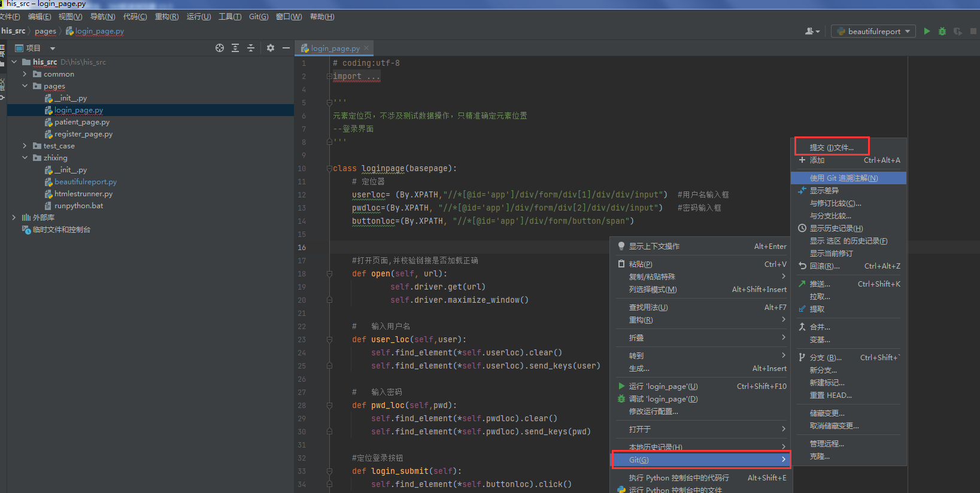Open the user account icon dropdown
The image size is (980, 493).
(x=812, y=31)
